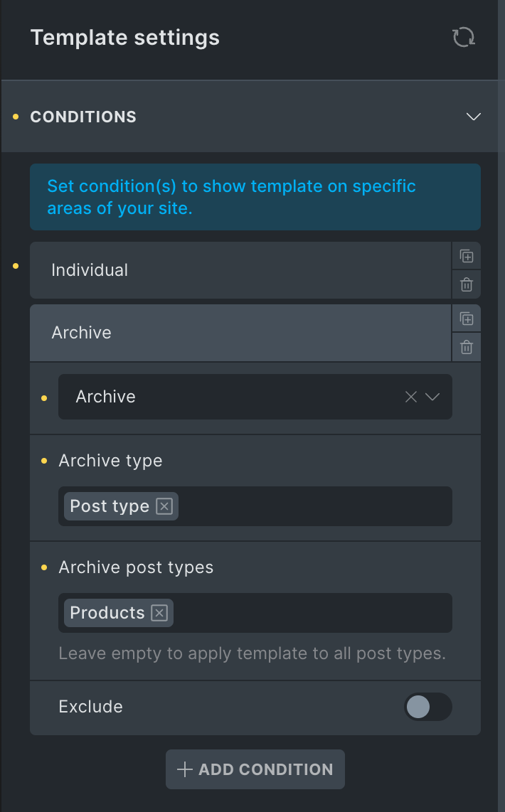The width and height of the screenshot is (505, 812).
Task: Click the reset icon beside Template settings
Action: pyautogui.click(x=464, y=37)
